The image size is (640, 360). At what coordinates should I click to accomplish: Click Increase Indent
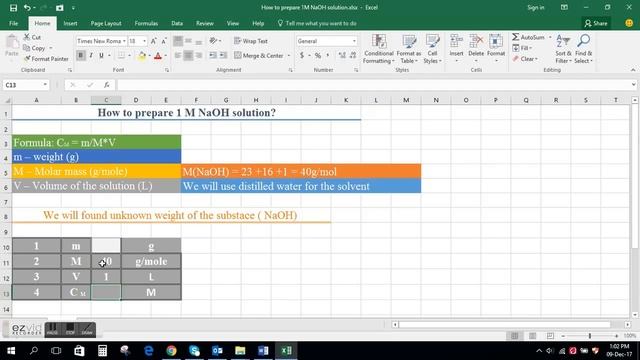[223, 56]
